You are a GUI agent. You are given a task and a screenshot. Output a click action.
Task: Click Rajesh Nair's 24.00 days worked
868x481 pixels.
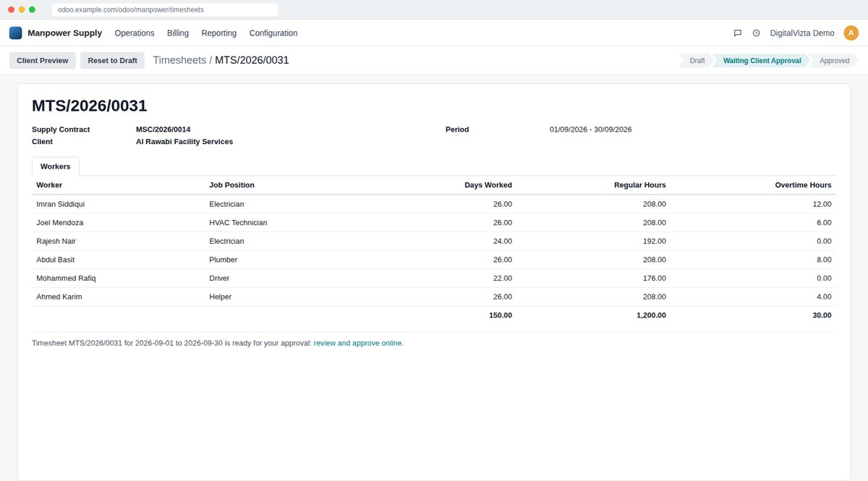point(502,241)
